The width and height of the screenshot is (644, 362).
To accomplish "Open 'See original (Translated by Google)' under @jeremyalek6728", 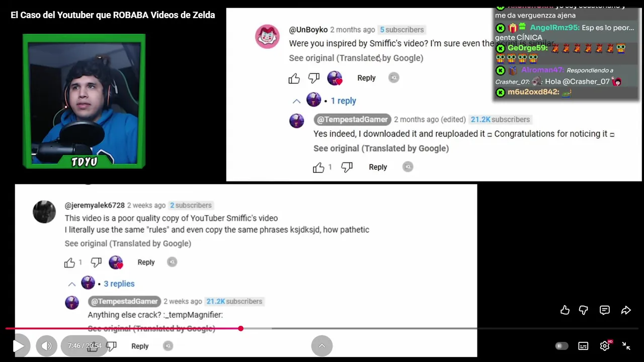I will coord(128,243).
